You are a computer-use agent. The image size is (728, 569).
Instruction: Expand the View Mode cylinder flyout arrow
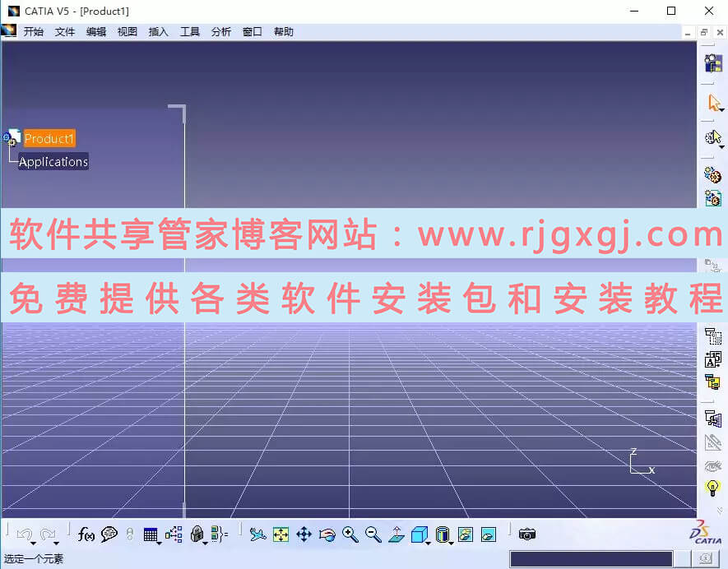coord(452,544)
